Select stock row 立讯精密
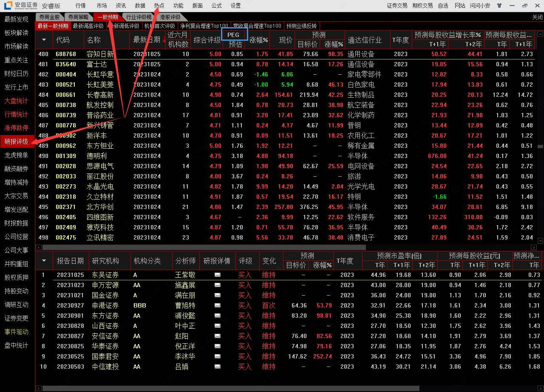 click(286, 237)
